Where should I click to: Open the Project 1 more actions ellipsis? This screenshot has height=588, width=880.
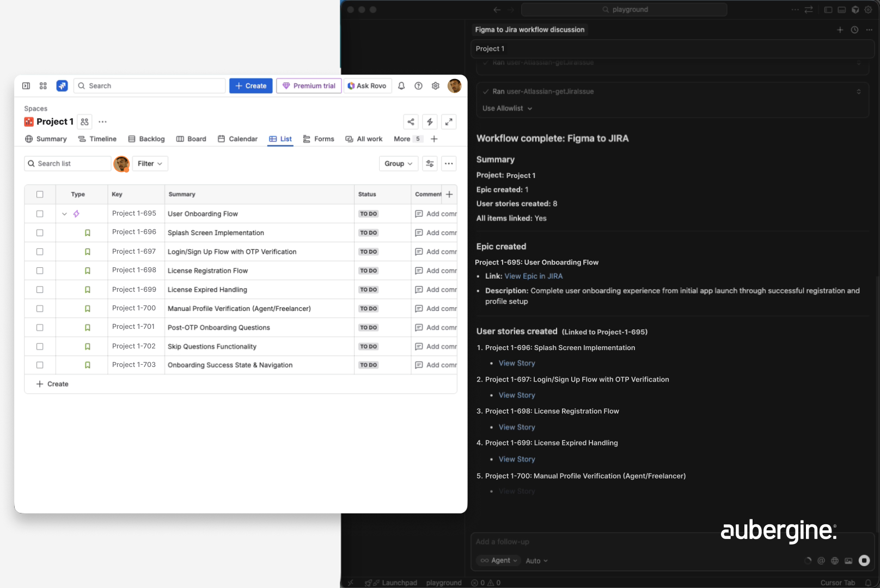pos(103,122)
